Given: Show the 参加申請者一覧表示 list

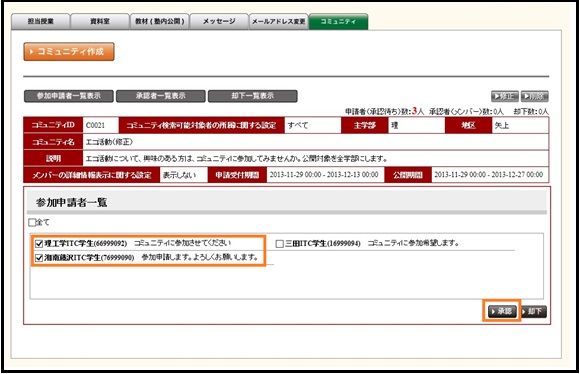Looking at the screenshot, I should click(69, 96).
